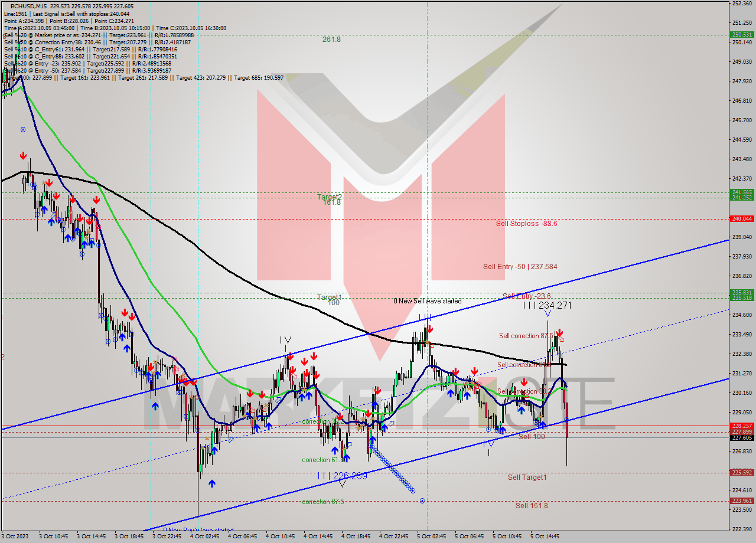
Task: Select the 'Last Signal is:Sell with stoploss:240.044' line
Action: pos(82,14)
